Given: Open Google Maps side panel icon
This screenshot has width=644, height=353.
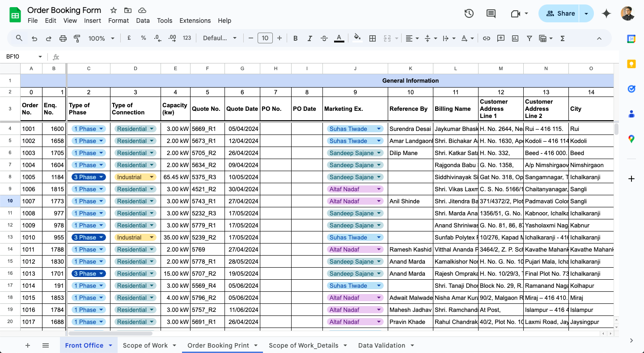Looking at the screenshot, I should tap(631, 139).
